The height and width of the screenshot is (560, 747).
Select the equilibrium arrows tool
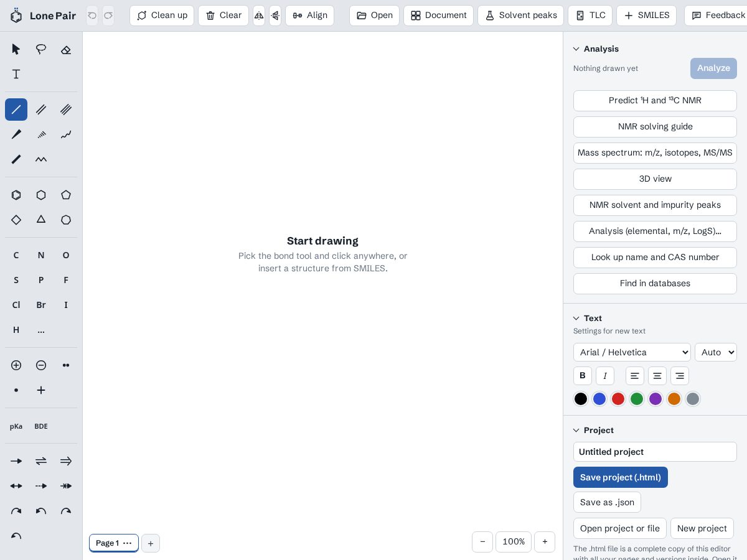41,461
